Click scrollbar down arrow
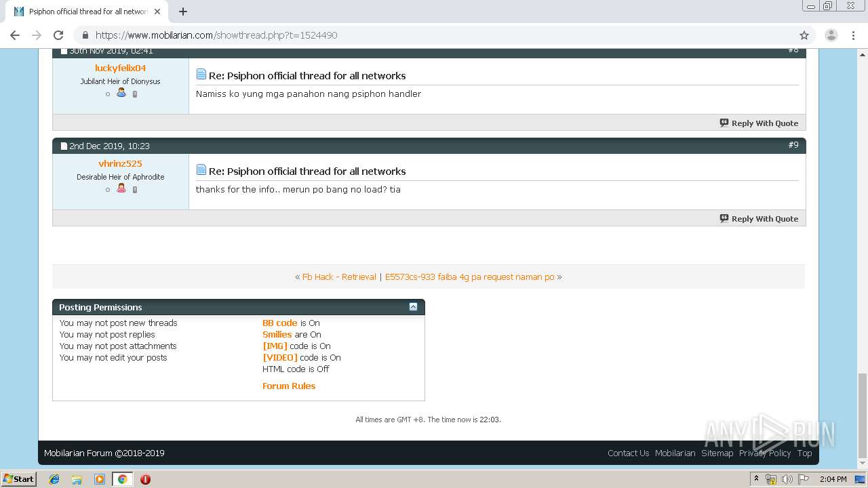 point(862,464)
